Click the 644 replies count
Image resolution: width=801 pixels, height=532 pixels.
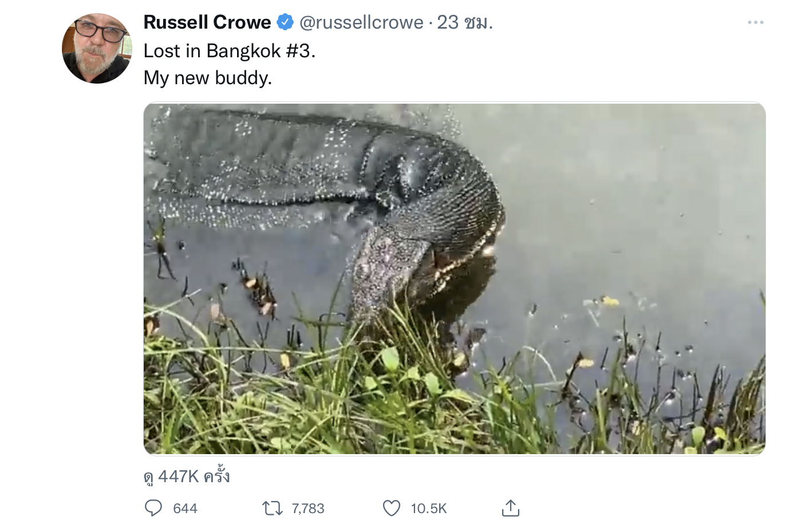(x=185, y=509)
